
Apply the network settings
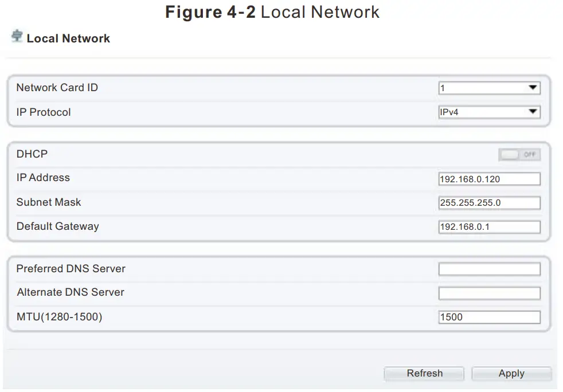511,373
